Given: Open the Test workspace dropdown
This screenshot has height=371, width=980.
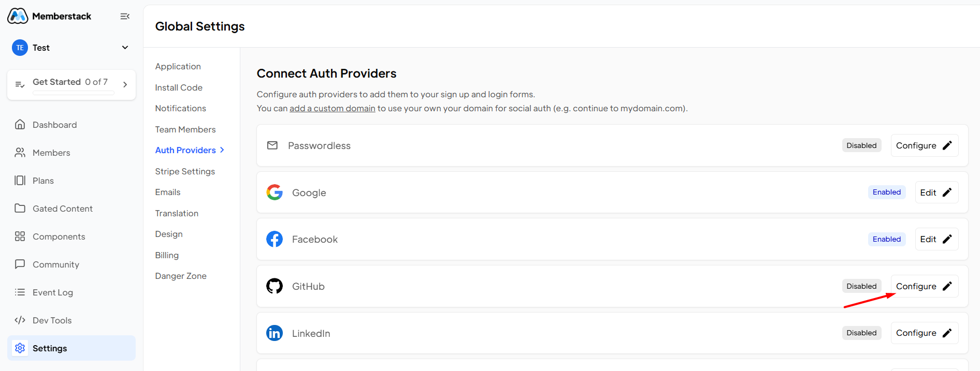Looking at the screenshot, I should point(125,48).
